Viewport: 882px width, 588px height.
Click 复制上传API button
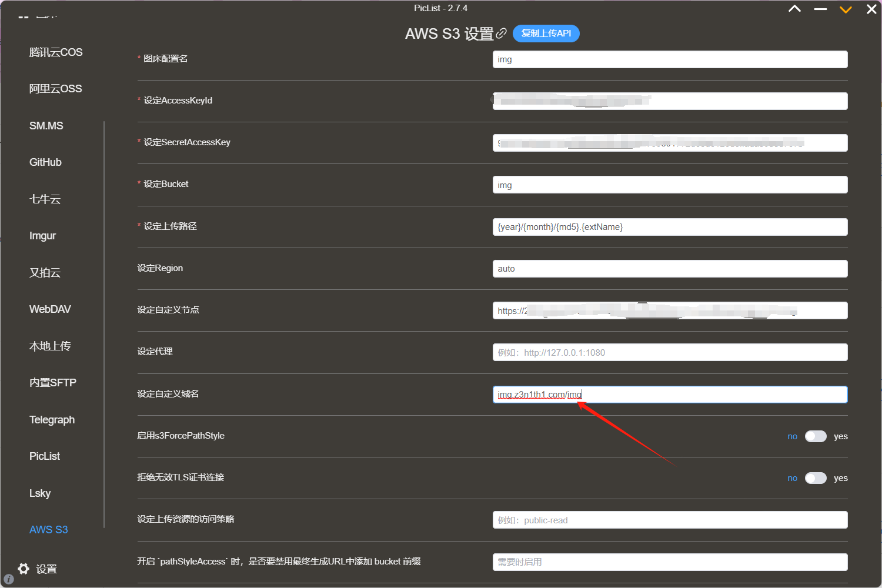(x=546, y=34)
